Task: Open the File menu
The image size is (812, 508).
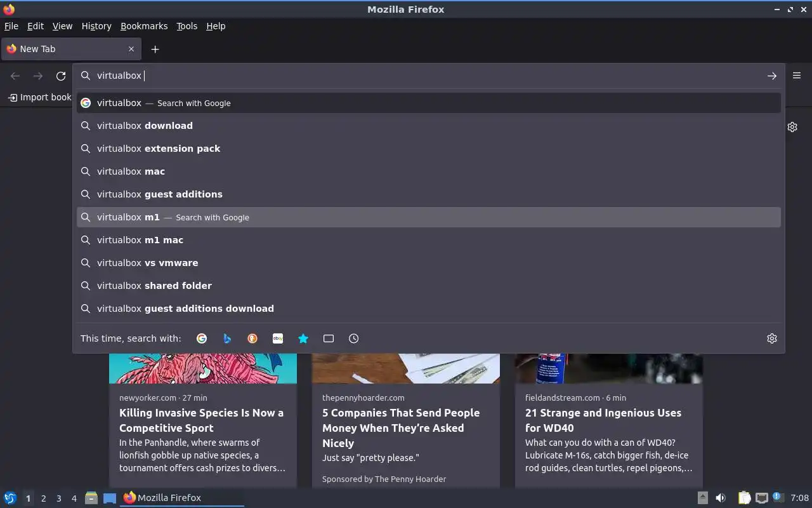Action: pos(11,26)
